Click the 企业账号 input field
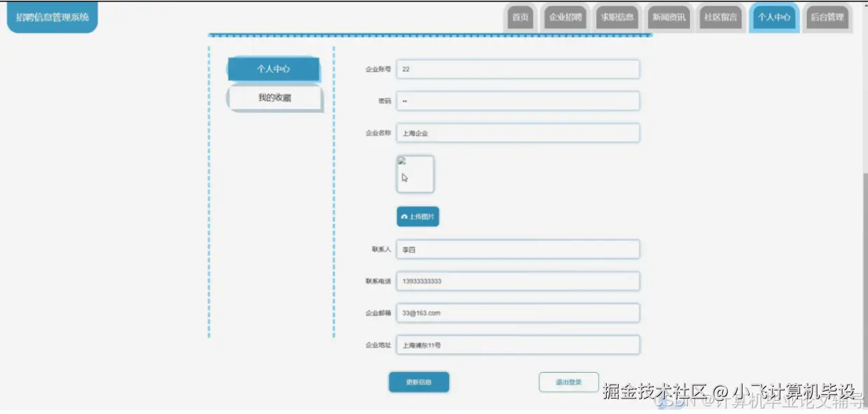This screenshot has width=868, height=414. pyautogui.click(x=518, y=69)
